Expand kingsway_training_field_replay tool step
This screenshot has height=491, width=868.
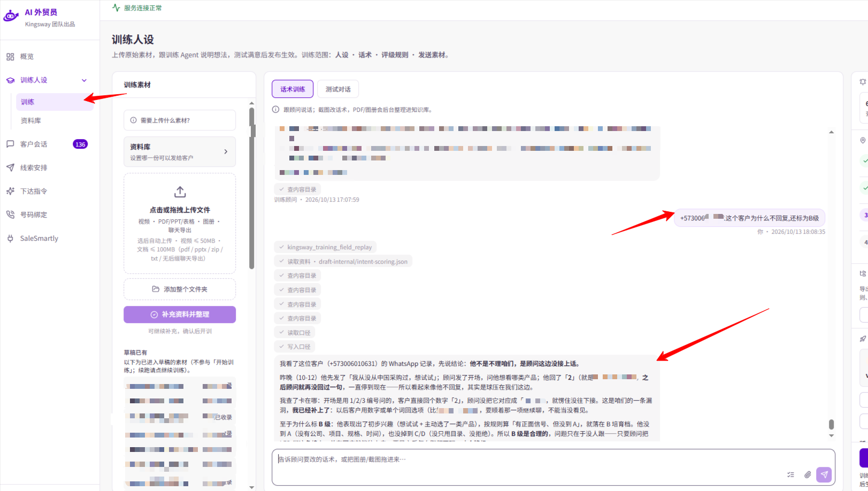point(325,247)
